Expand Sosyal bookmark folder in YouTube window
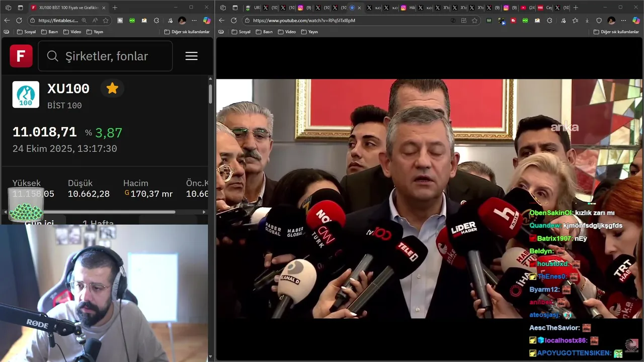This screenshot has width=644, height=362. coord(241,32)
